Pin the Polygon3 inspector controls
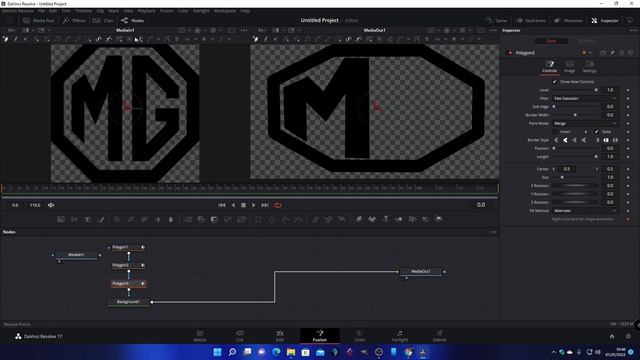The image size is (640, 360). click(x=612, y=53)
